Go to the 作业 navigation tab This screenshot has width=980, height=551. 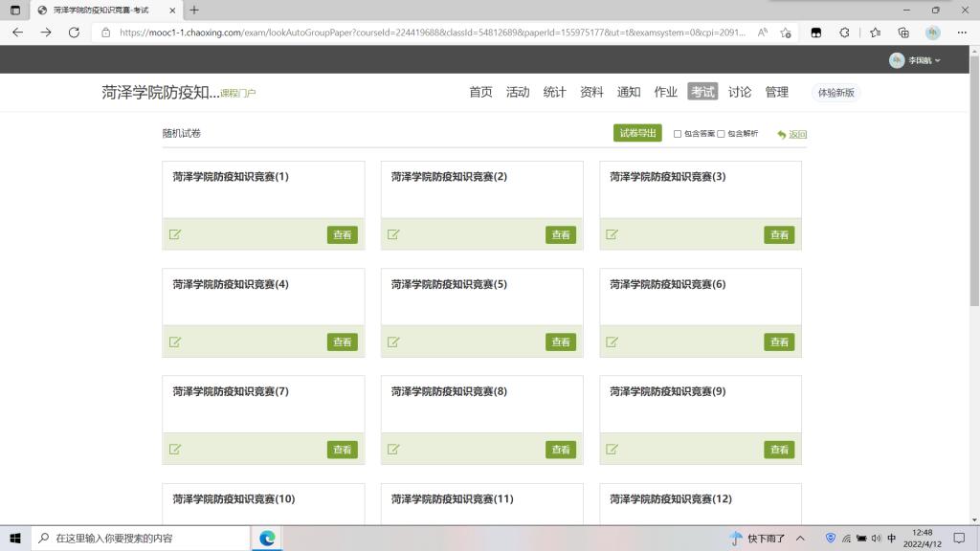click(x=665, y=92)
